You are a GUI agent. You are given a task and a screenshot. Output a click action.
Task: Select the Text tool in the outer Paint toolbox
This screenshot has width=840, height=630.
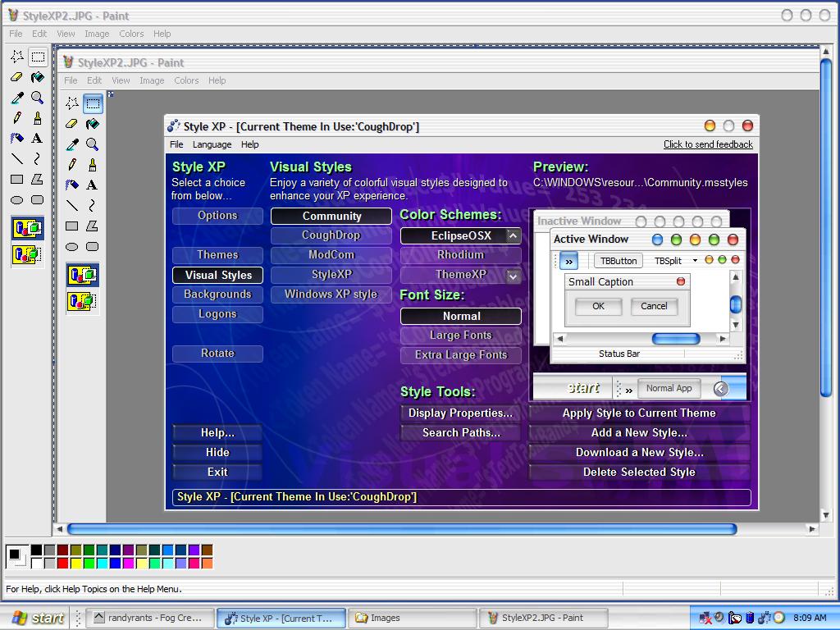(x=38, y=138)
